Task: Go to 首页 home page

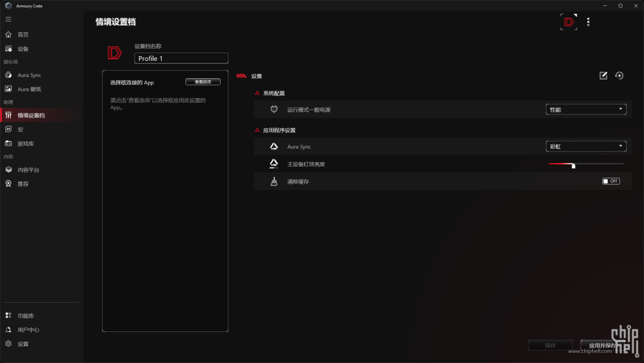Action: pos(23,35)
